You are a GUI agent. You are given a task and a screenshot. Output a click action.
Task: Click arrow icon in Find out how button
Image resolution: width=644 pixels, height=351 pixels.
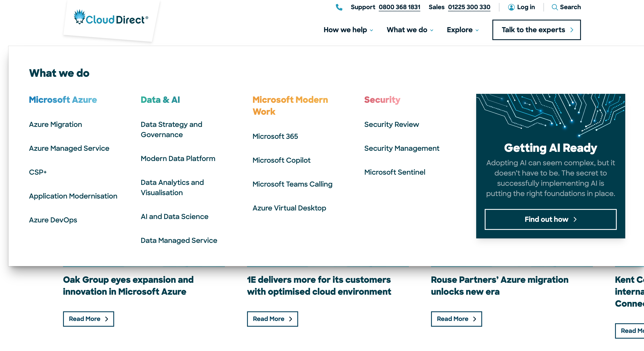tap(575, 219)
